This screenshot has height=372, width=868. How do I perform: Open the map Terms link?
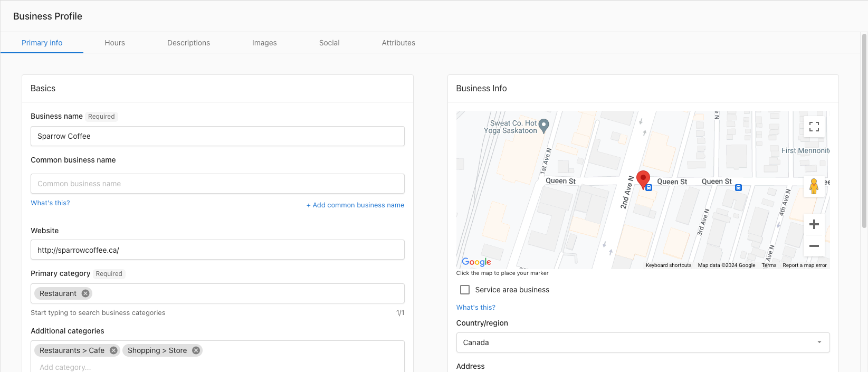769,265
